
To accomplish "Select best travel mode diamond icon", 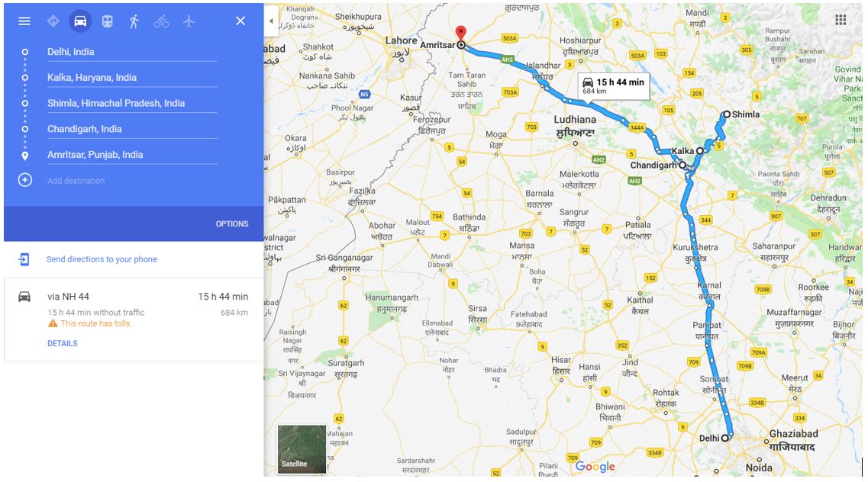I will (x=53, y=21).
